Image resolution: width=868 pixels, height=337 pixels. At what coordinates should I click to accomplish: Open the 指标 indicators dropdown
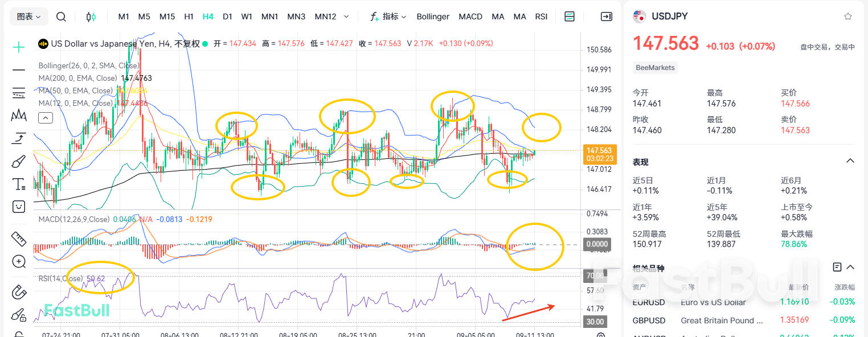(x=389, y=17)
